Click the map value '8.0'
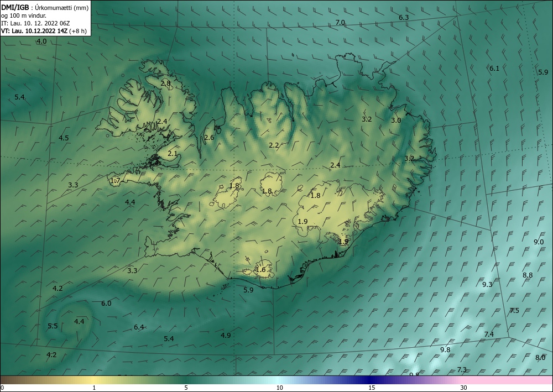The width and height of the screenshot is (553, 392). 540,358
